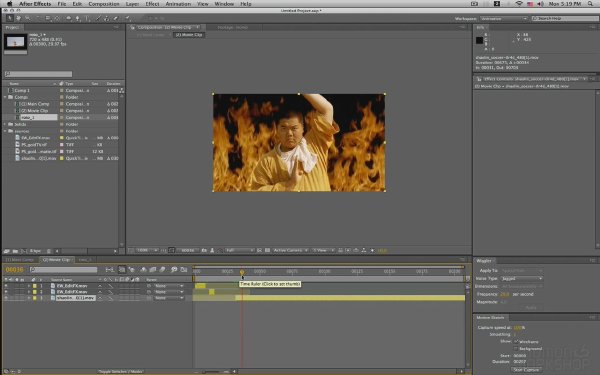
Task: Open the 1 View layout dropdown
Action: [323, 250]
